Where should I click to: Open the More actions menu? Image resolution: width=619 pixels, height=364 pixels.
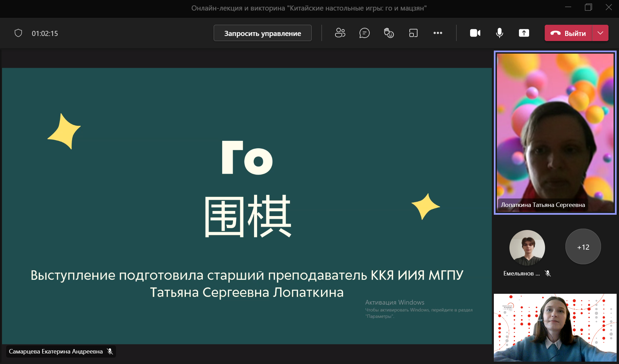pos(438,33)
